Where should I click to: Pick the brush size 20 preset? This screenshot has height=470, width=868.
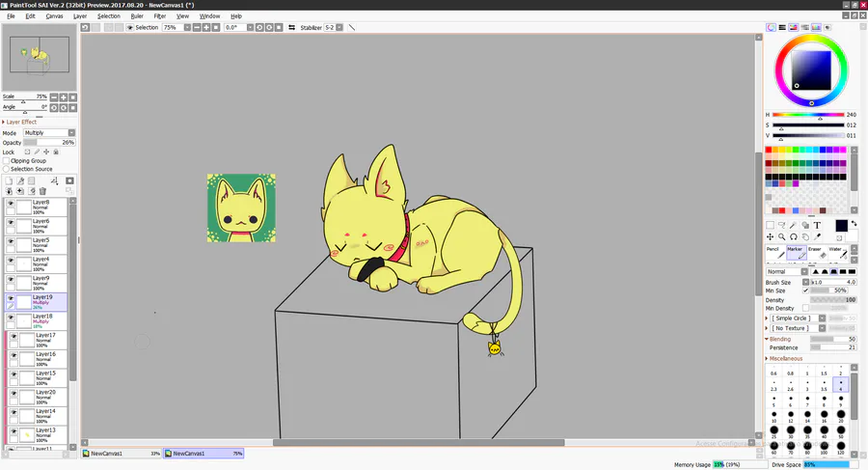pyautogui.click(x=841, y=415)
